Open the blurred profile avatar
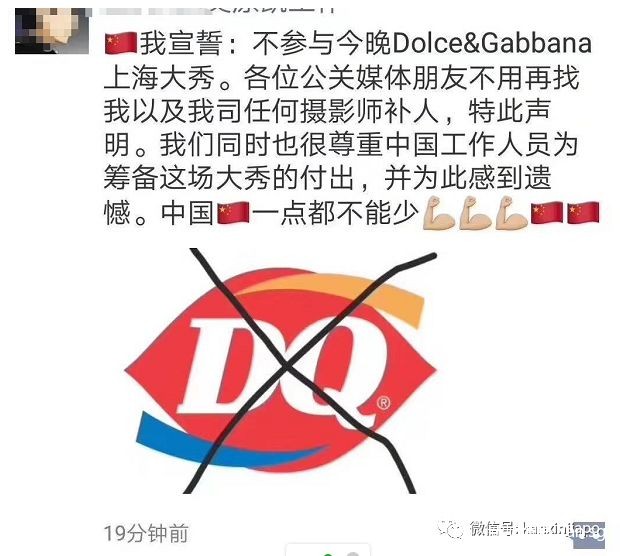This screenshot has width=620, height=556. (x=52, y=31)
